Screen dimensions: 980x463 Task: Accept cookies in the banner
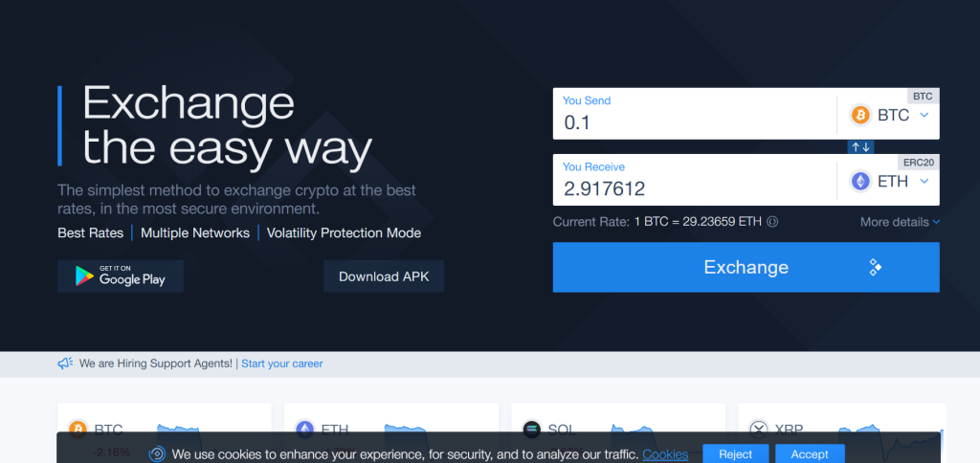[809, 454]
